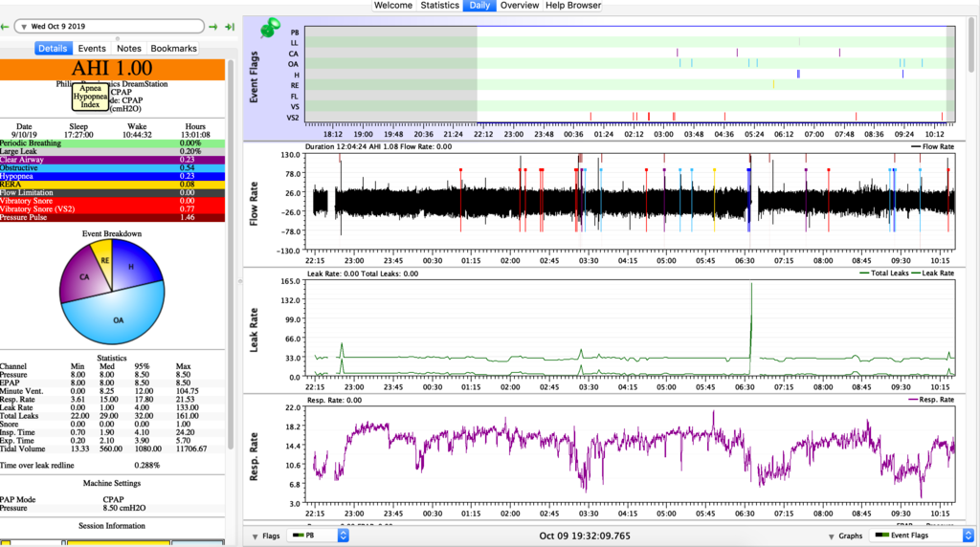Open the Statistics tab
The width and height of the screenshot is (980, 547).
coord(439,5)
